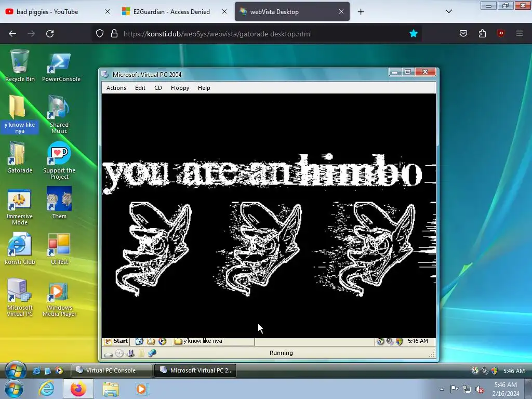Click the guest tray security shield icon
Screen dimensions: 532x399
point(400,341)
